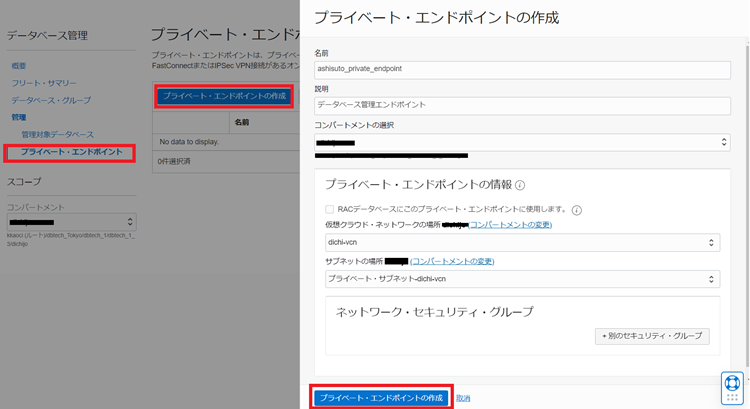Open the life-ring help widget
750x409 pixels.
(732, 387)
